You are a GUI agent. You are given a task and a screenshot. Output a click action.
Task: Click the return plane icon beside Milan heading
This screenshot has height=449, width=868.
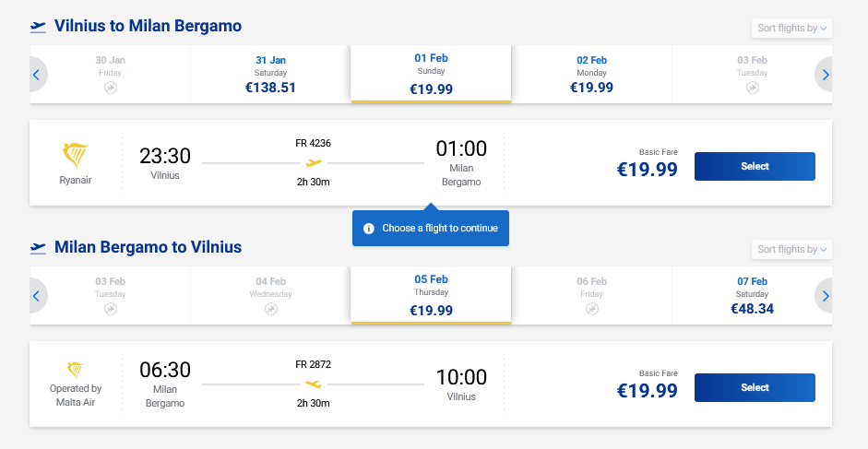click(38, 247)
